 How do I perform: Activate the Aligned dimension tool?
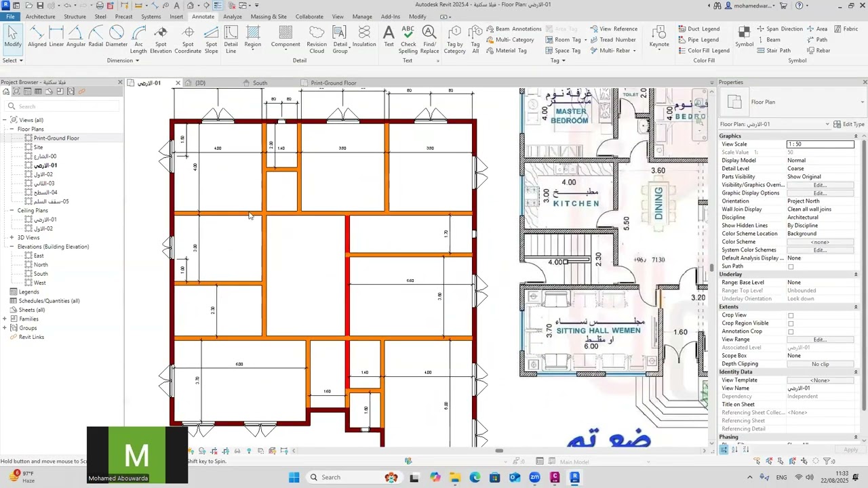pos(37,37)
